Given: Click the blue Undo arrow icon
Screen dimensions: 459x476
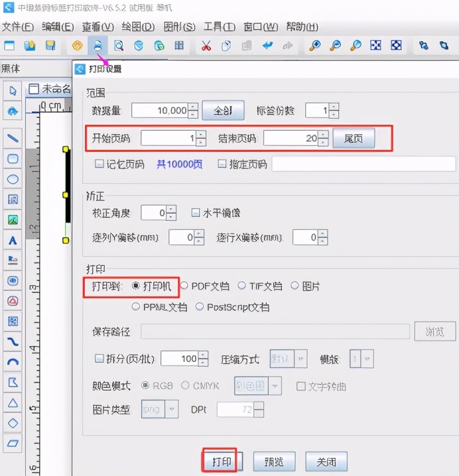Looking at the screenshot, I should tap(267, 46).
